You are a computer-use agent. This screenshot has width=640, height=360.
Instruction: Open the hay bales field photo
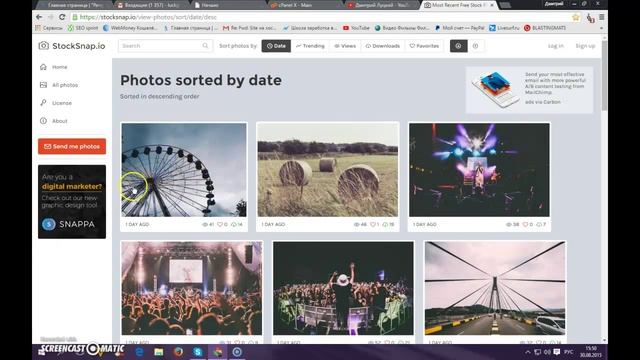pos(328,170)
